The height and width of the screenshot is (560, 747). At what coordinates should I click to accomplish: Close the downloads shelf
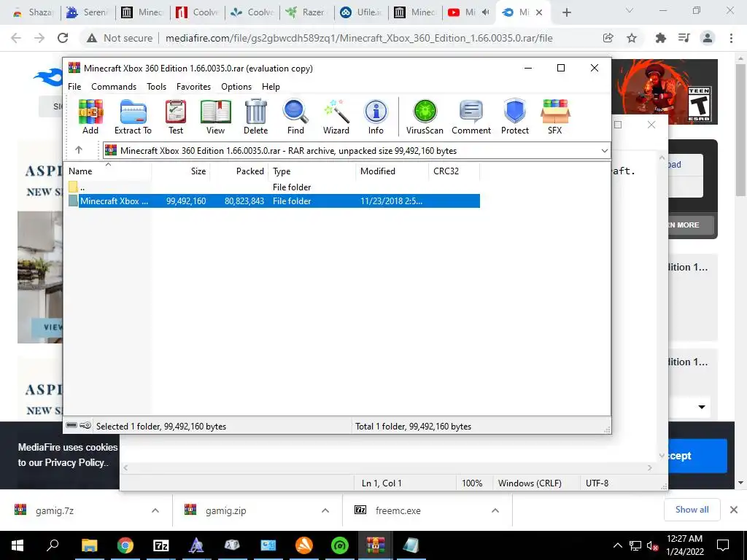734,510
